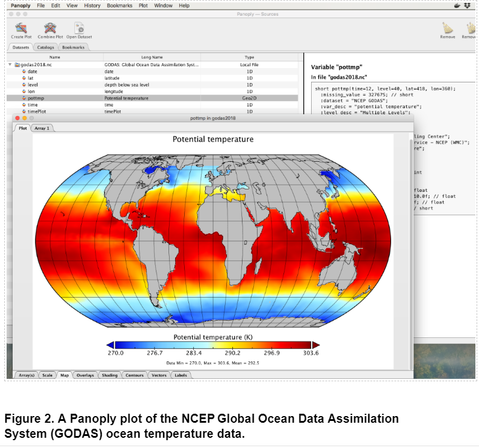Open the Panoply application menu
Image resolution: width=479 pixels, height=448 pixels.
pyautogui.click(x=20, y=5)
